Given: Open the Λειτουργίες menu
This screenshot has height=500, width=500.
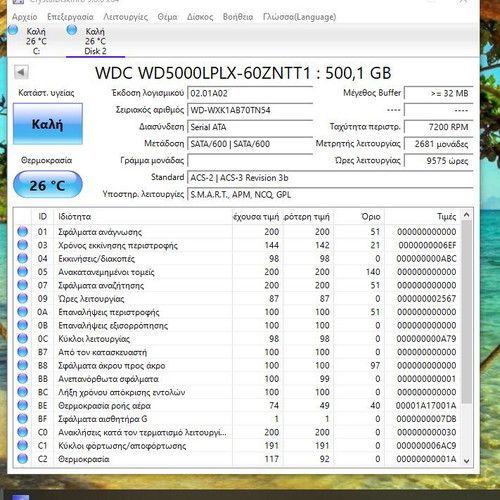Looking at the screenshot, I should [x=126, y=17].
